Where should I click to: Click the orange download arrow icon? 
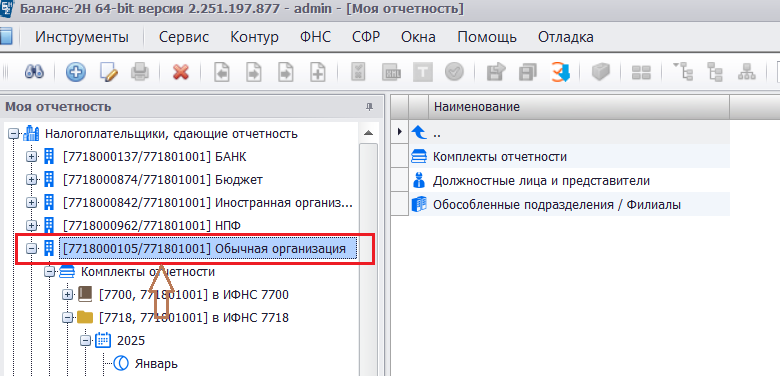point(561,73)
